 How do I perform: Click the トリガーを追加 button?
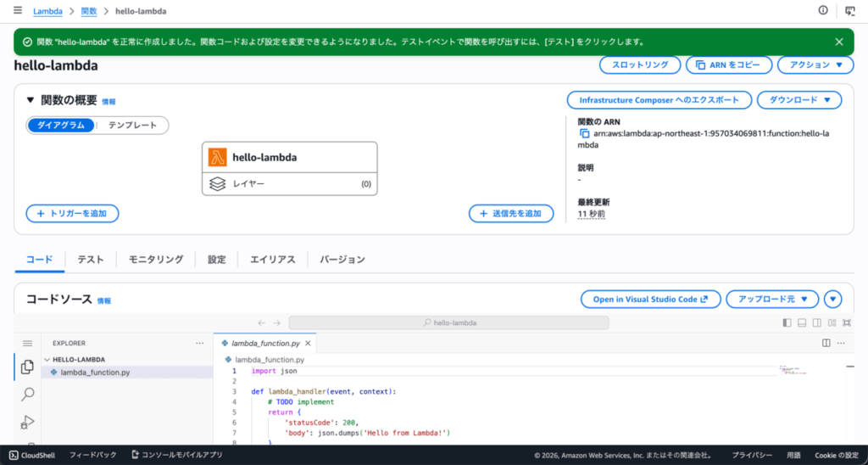click(x=73, y=213)
